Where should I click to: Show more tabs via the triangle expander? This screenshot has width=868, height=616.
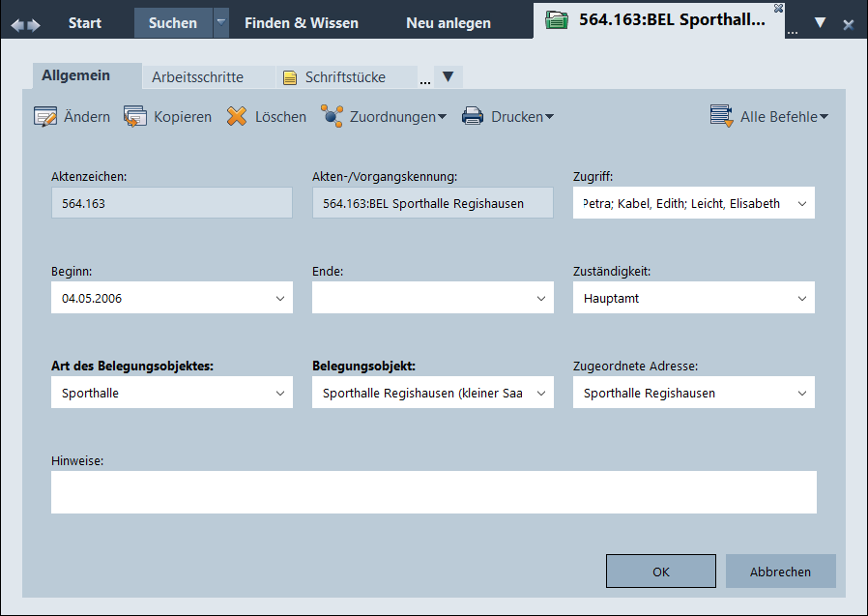448,76
